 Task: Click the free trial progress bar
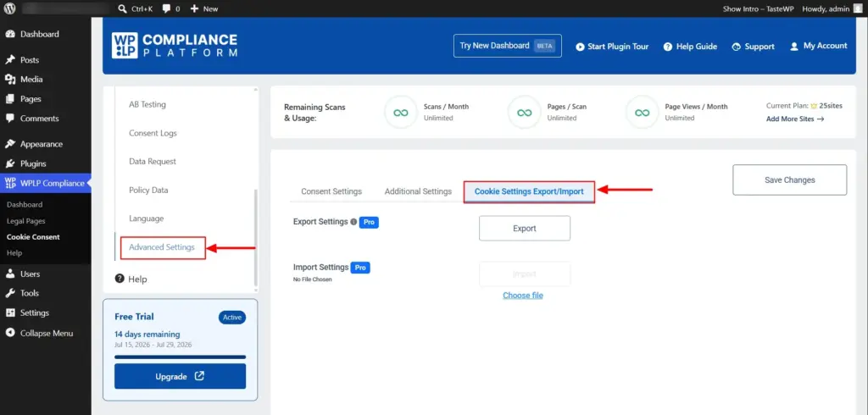coord(180,357)
